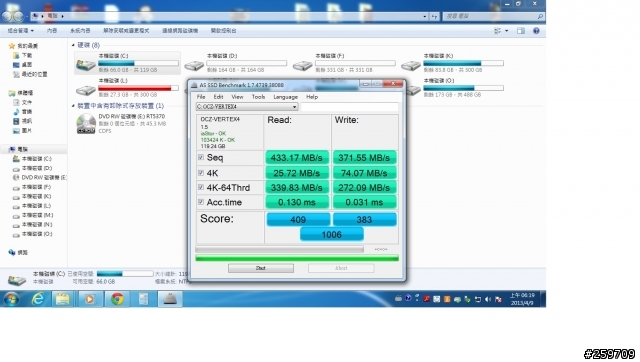Viewport: 640px width, 362px height.
Task: Click the empty text field beside drive selector
Action: pos(349,107)
